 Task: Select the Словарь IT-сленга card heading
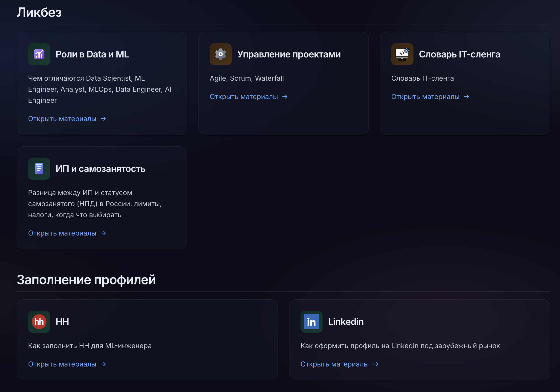pyautogui.click(x=459, y=54)
